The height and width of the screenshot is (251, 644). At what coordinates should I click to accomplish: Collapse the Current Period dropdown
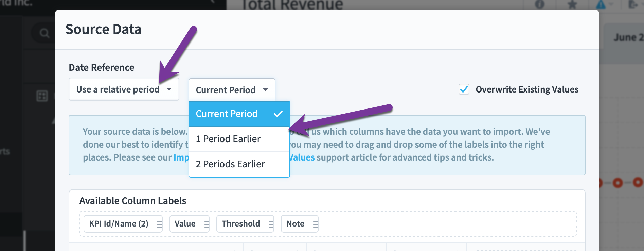click(x=232, y=90)
